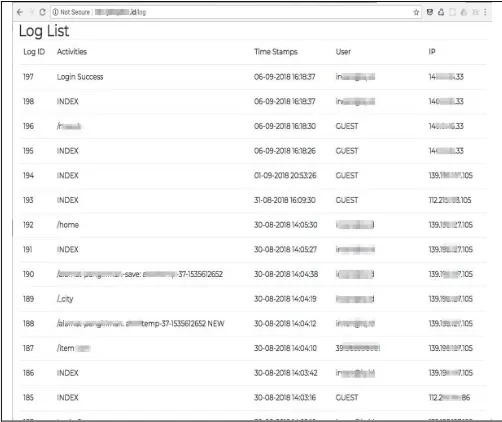This screenshot has width=502, height=422.
Task: Select log ID 198
Action: click(28, 101)
